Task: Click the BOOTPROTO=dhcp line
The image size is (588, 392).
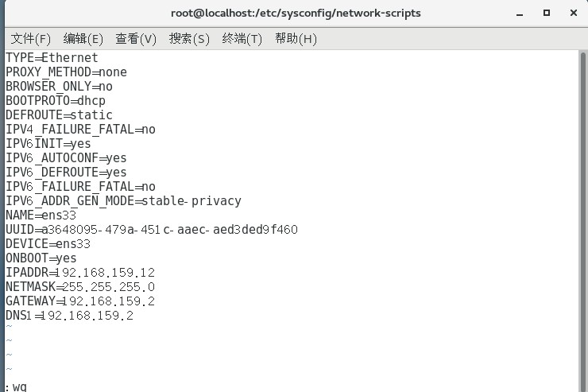Action: pyautogui.click(x=56, y=101)
